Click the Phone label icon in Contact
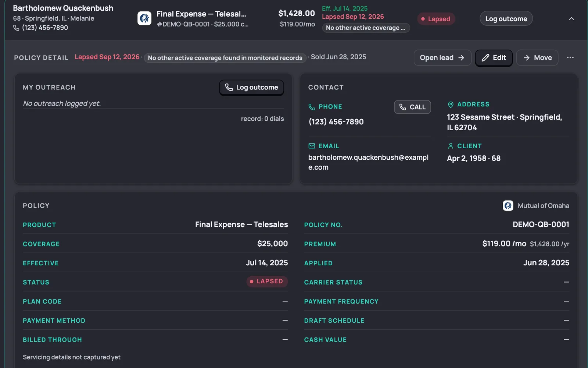Image resolution: width=588 pixels, height=368 pixels. (x=312, y=107)
